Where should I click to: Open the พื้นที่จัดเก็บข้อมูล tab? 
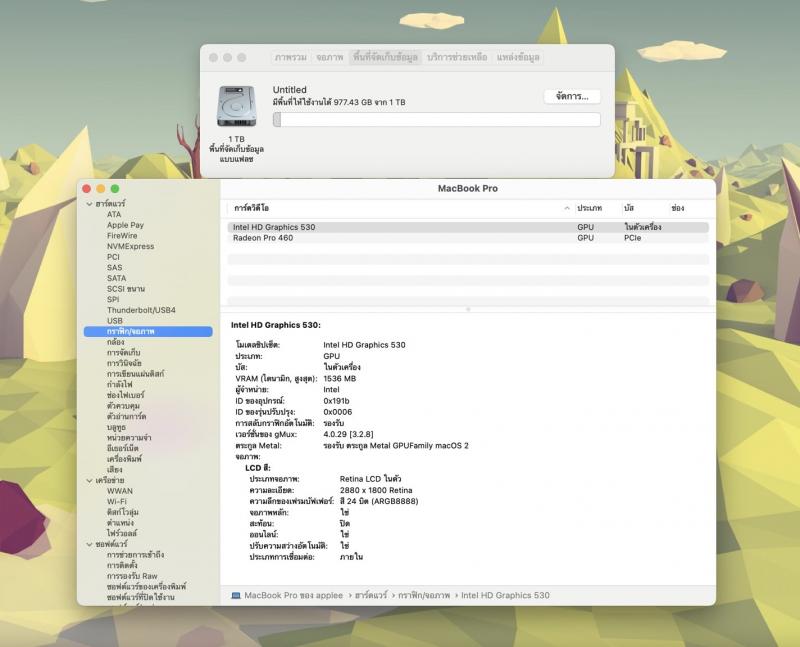(x=385, y=57)
